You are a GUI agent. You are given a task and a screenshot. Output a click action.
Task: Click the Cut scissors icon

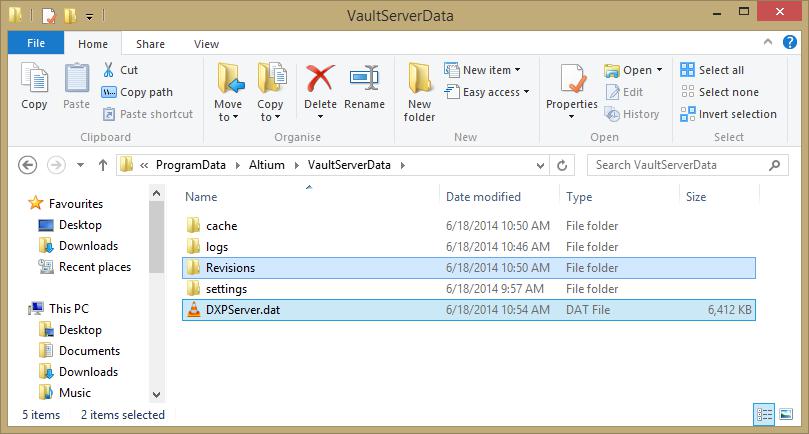(x=109, y=70)
